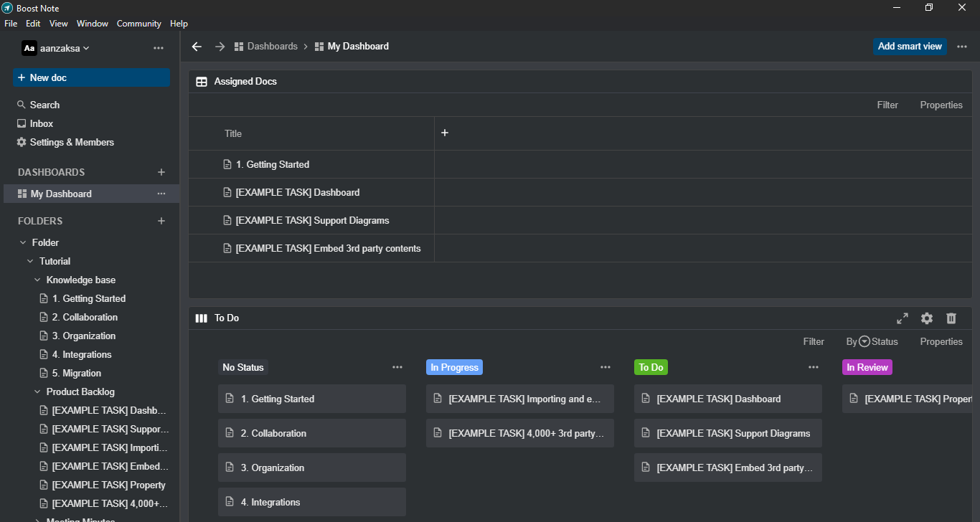Click Add smart view button
Viewport: 980px width, 522px height.
click(910, 47)
